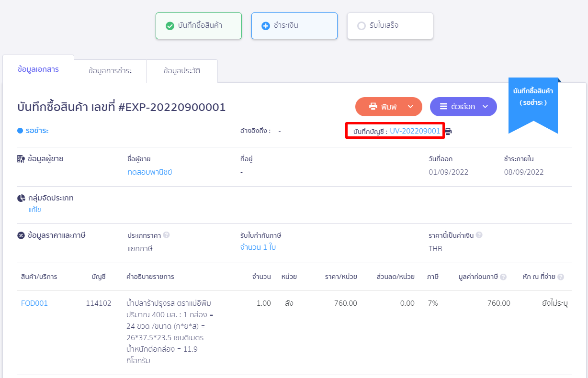Viewport: 588px width, 378px height.
Task: Click the percent icon beside ข้อมูลราคาและภาษี
Action: tap(21, 235)
